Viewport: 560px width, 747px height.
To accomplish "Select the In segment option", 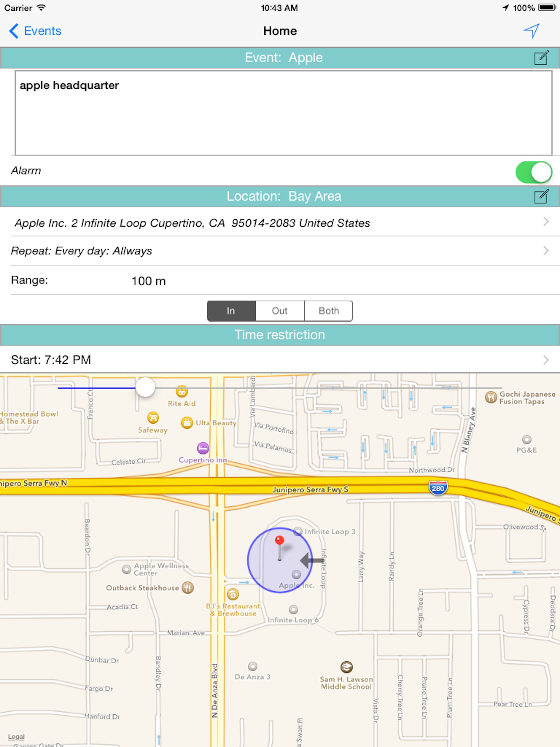I will tap(231, 311).
